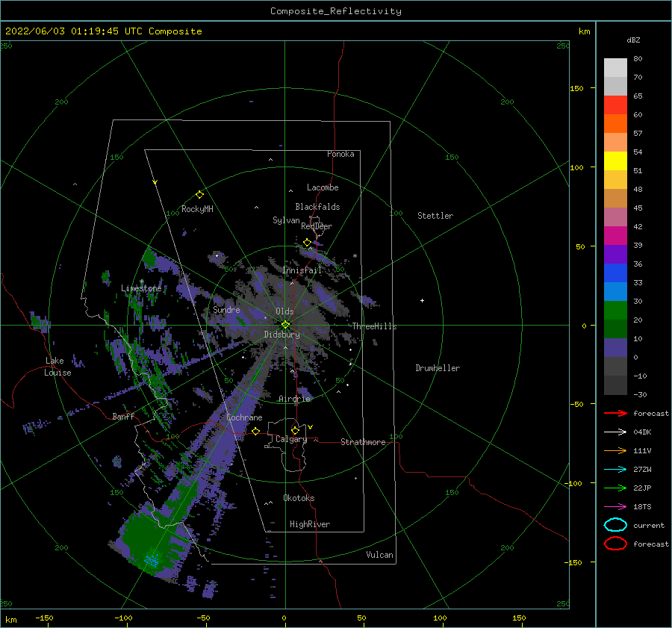
Task: Click the Stettler city label
Action: (435, 216)
